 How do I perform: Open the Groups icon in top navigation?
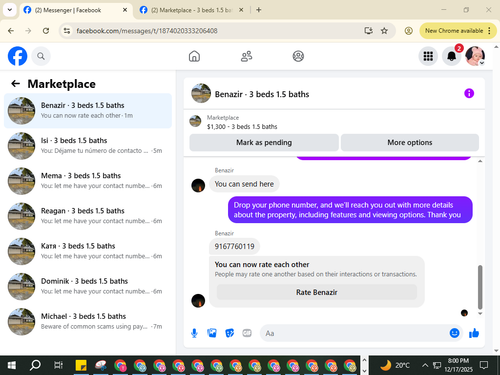pos(298,56)
